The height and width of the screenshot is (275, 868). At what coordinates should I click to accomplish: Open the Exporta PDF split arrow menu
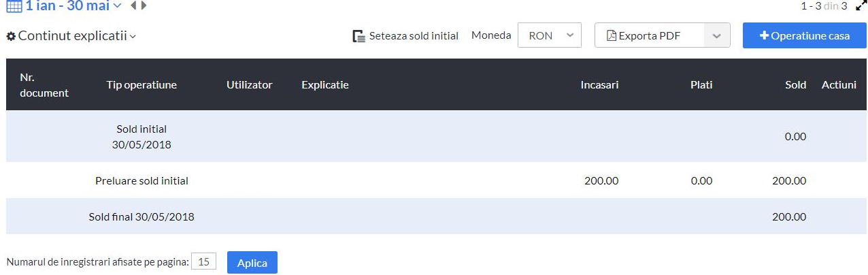[x=717, y=35]
